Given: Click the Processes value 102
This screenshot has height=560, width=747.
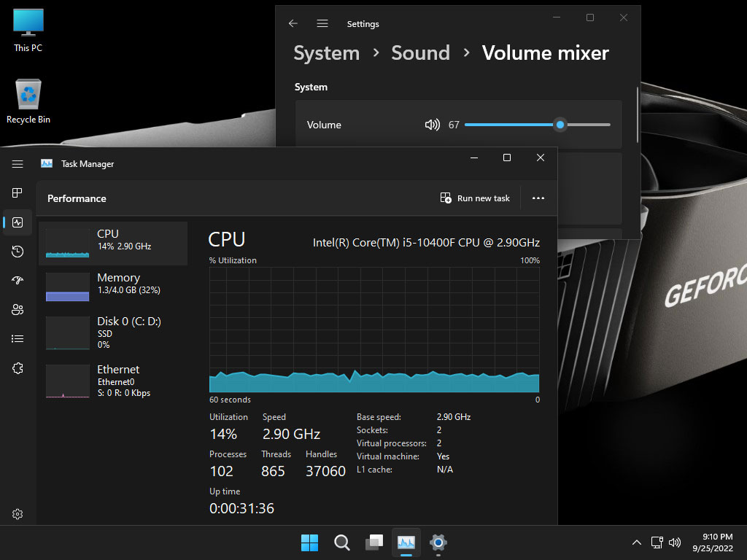Looking at the screenshot, I should (222, 472).
